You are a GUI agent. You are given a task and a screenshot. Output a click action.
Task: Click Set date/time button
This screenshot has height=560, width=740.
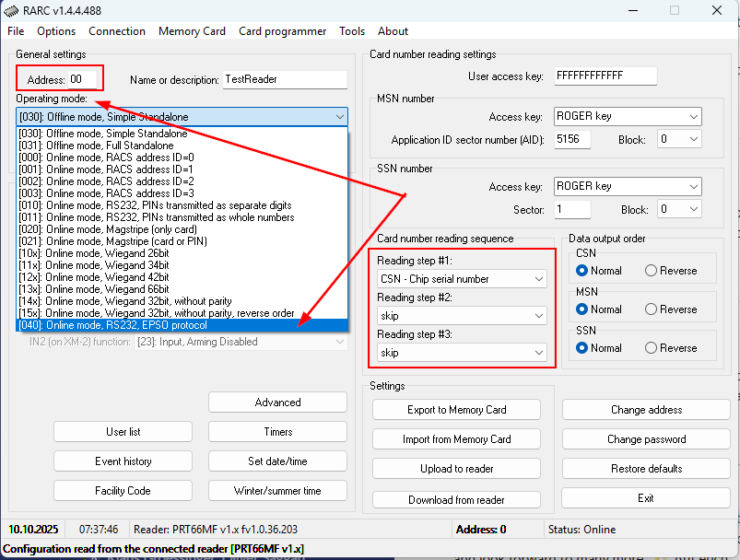[277, 461]
